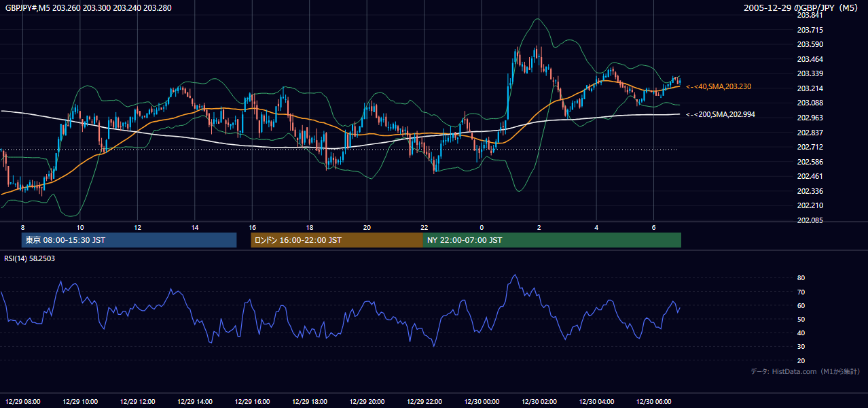Click the 12/29 14:00 time axis label
The width and height of the screenshot is (868, 408).
[x=195, y=402]
